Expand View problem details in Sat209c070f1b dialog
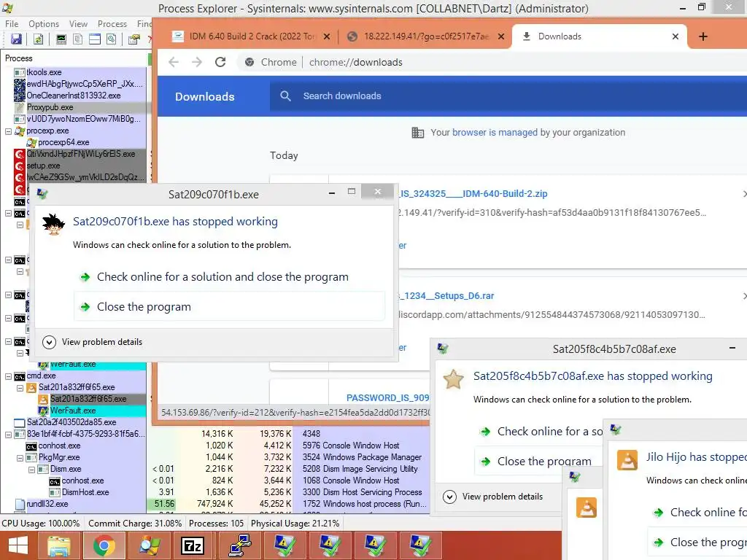This screenshot has width=747, height=560. (93, 342)
